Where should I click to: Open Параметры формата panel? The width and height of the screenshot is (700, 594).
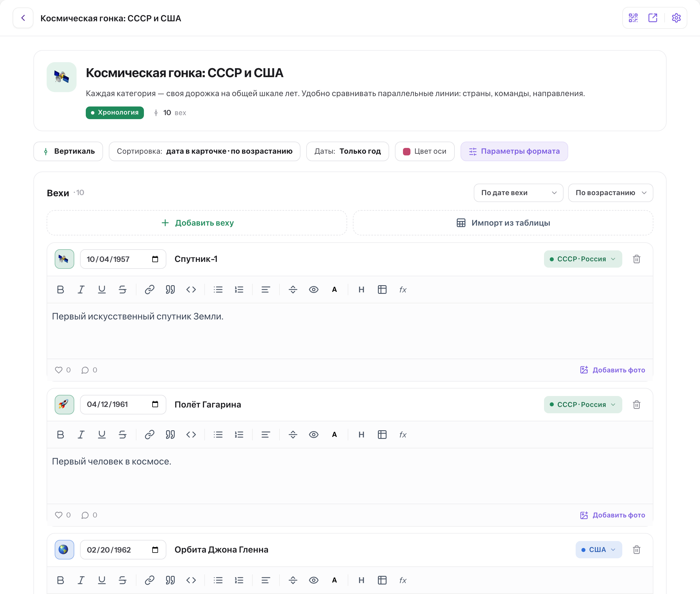514,151
